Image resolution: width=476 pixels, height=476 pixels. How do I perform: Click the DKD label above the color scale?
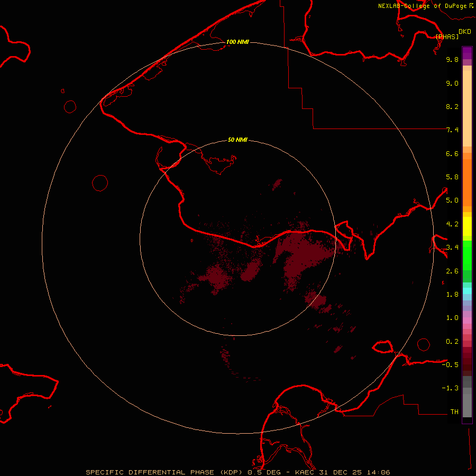[x=464, y=32]
